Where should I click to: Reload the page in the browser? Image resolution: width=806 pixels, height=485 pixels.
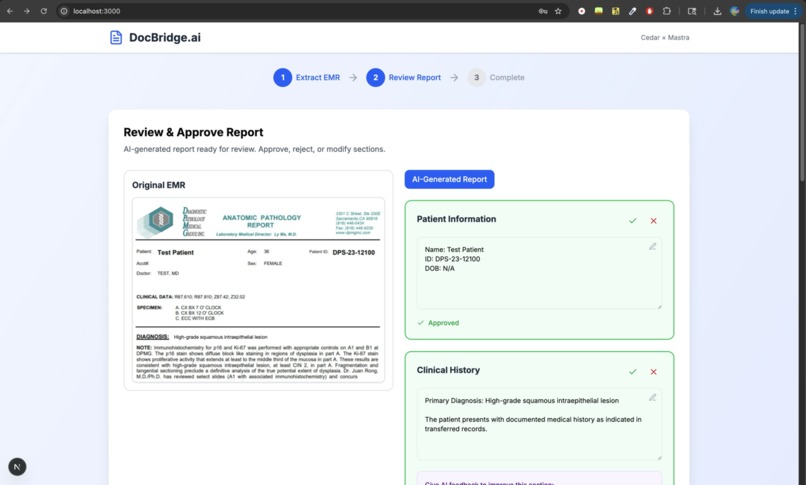[44, 11]
